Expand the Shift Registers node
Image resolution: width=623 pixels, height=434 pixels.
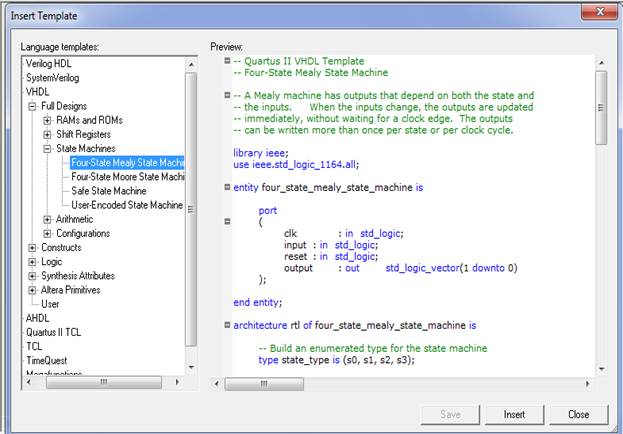click(x=47, y=134)
